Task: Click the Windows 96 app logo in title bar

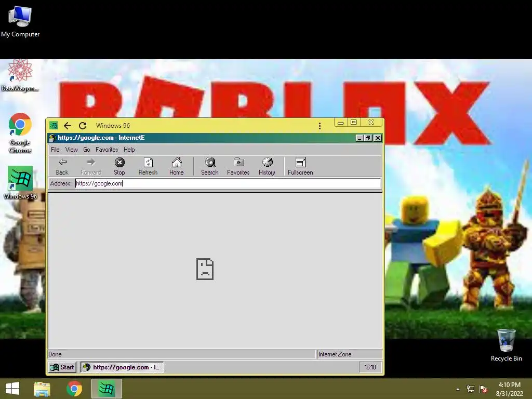Action: coord(54,126)
